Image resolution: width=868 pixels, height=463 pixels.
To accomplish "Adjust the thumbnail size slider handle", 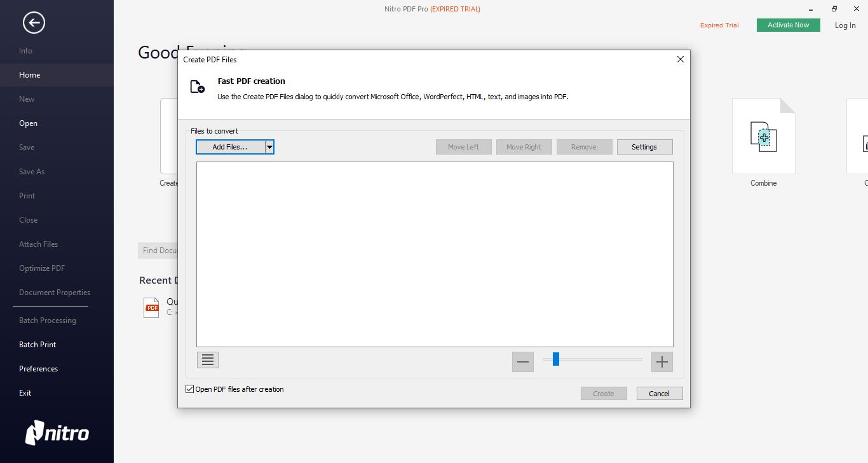I will (x=556, y=359).
